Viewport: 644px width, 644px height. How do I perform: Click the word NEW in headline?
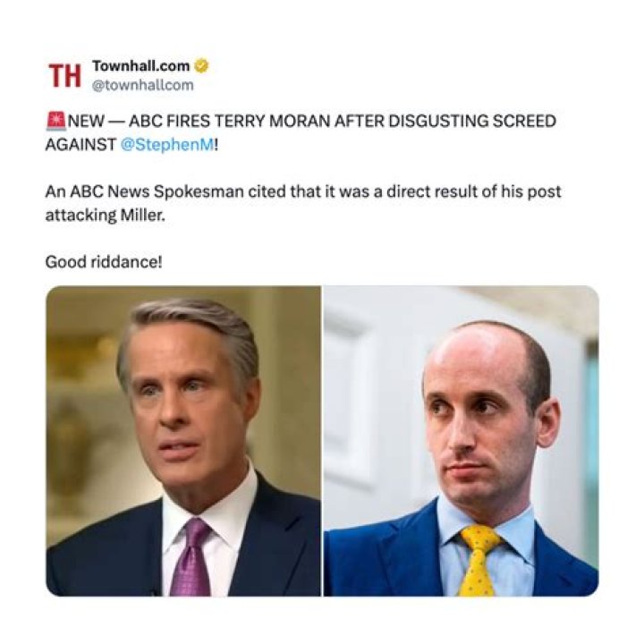point(86,121)
